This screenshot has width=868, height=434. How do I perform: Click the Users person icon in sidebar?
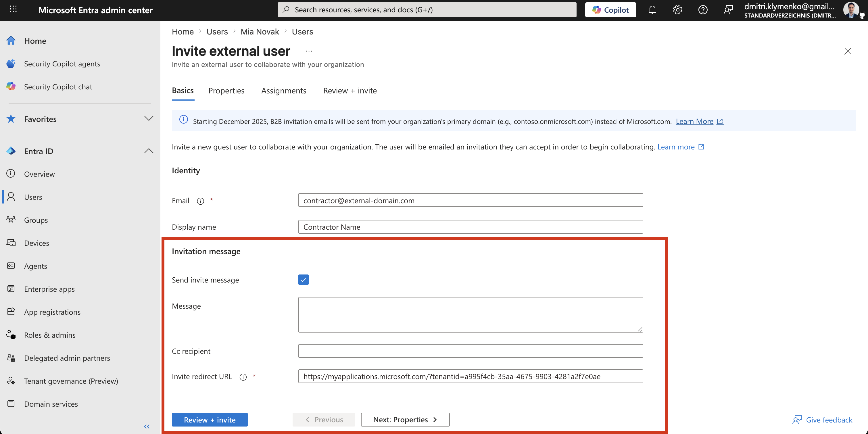(x=11, y=197)
